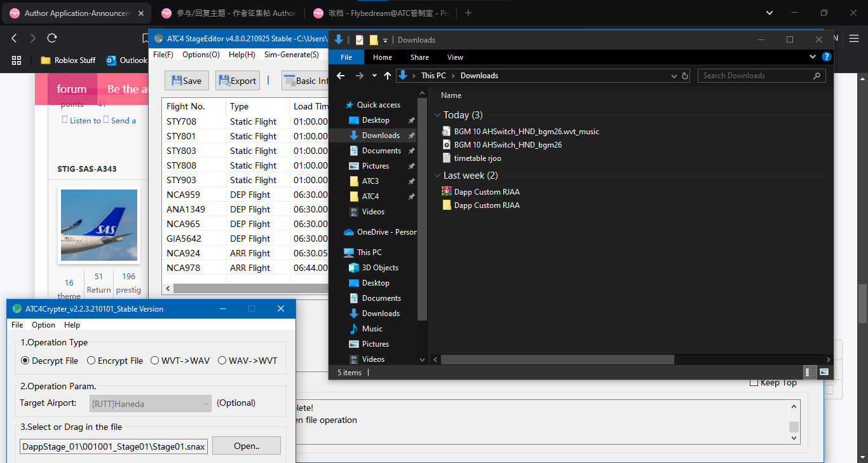
Task: Collapse the Today (3) group
Action: [x=437, y=115]
